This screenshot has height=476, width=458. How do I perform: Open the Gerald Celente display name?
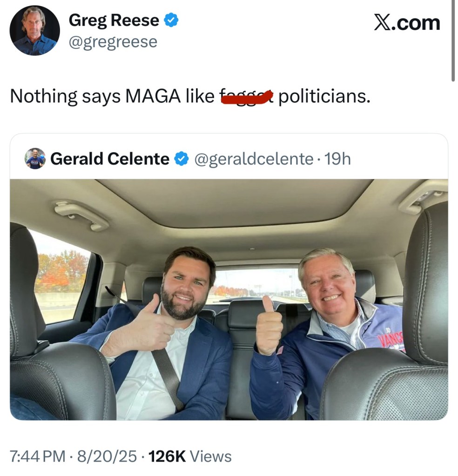pyautogui.click(x=110, y=159)
